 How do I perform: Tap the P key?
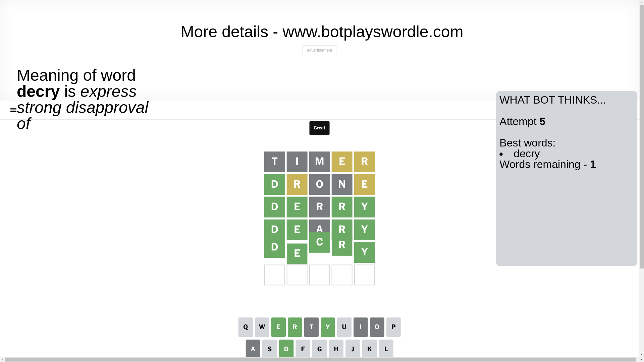point(393,327)
